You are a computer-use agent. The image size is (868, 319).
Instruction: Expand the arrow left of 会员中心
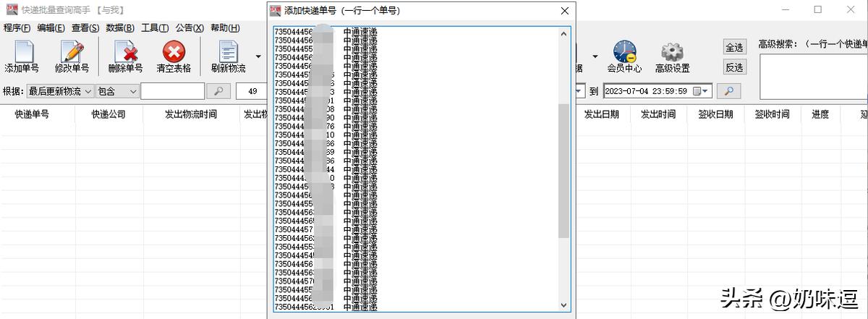(595, 56)
